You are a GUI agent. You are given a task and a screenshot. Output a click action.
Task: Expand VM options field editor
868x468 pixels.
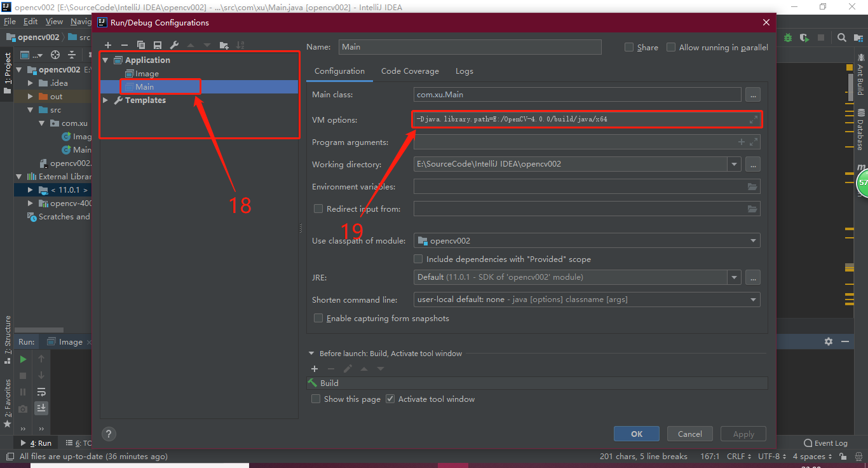[754, 120]
